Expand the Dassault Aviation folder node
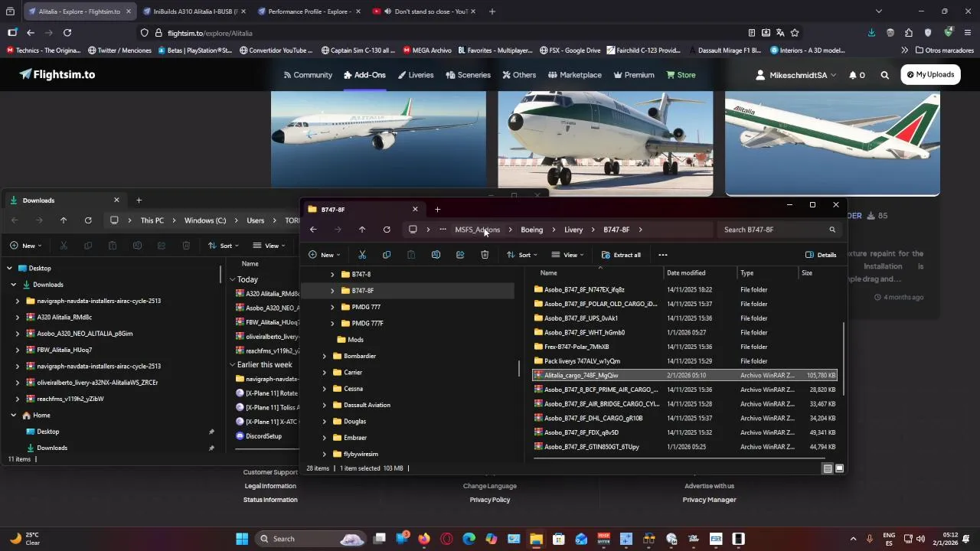980x551 pixels. 325,406
